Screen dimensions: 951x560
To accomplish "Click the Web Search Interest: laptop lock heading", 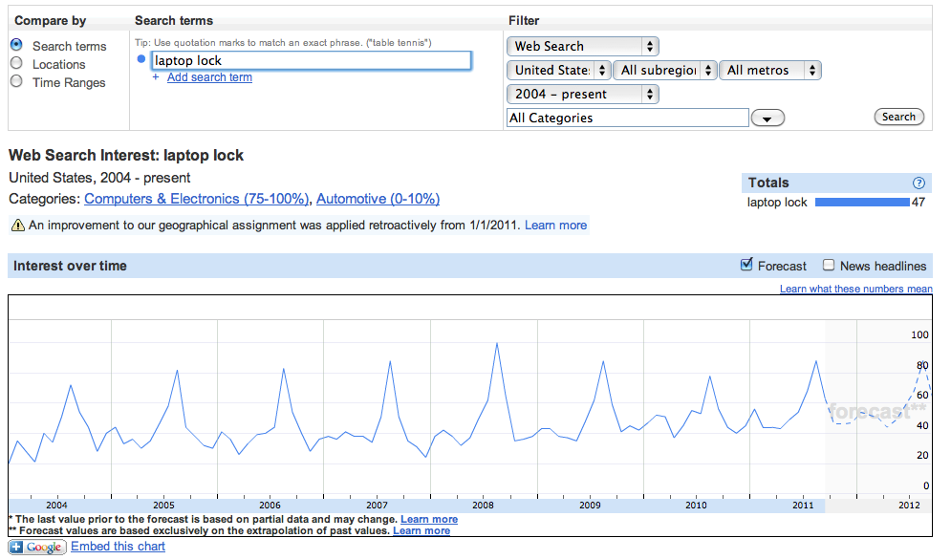I will pos(126,156).
